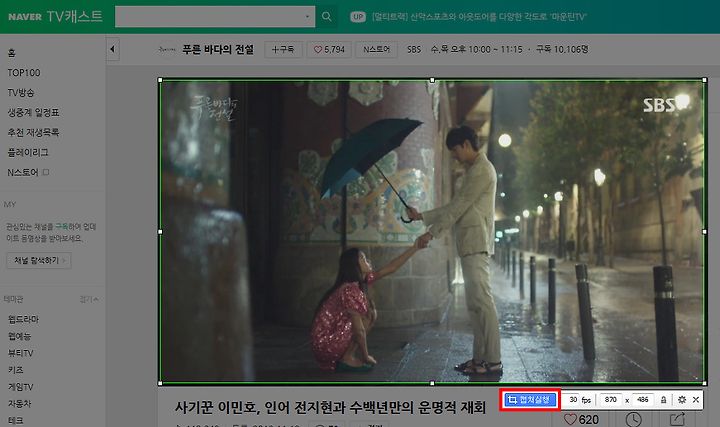The image size is (720, 427).
Task: Open the NAVER TV캐스트 logo
Action: (x=55, y=17)
